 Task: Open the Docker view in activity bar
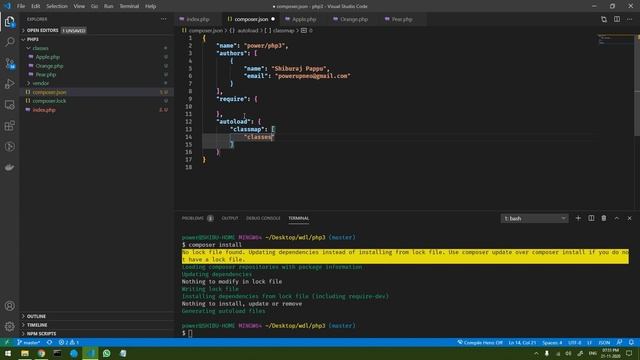tap(9, 167)
